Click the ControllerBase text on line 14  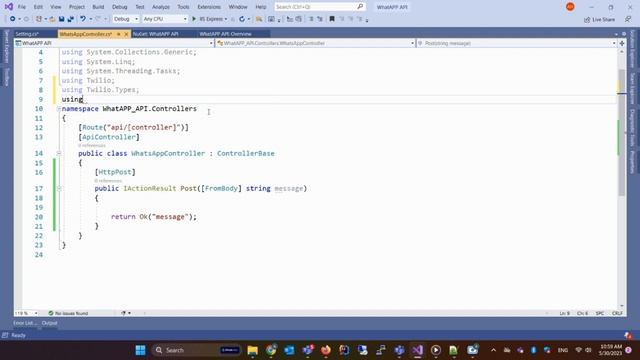246,153
